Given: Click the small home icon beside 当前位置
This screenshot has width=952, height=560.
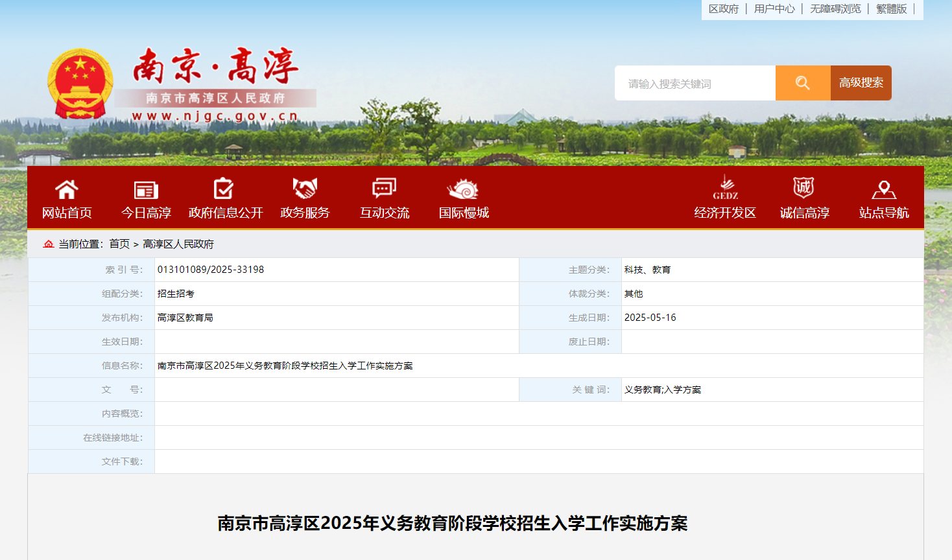Looking at the screenshot, I should 49,244.
